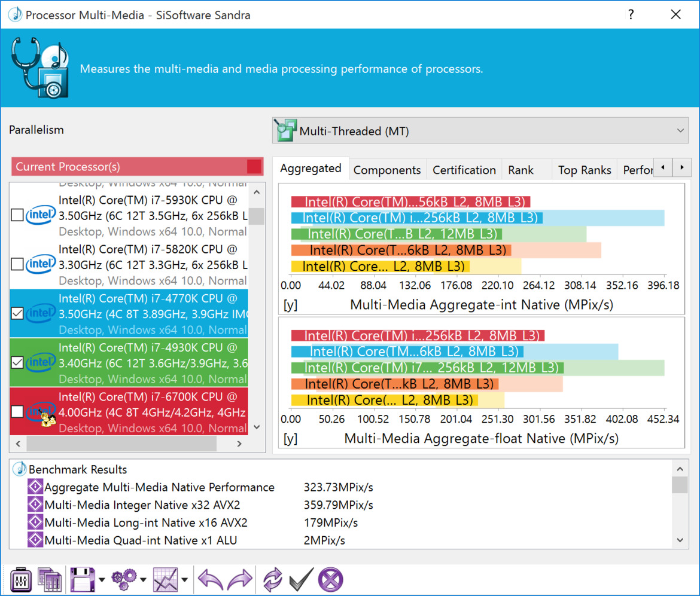Click the red bar in the int Native chart
Image resolution: width=700 pixels, height=596 pixels.
410,201
